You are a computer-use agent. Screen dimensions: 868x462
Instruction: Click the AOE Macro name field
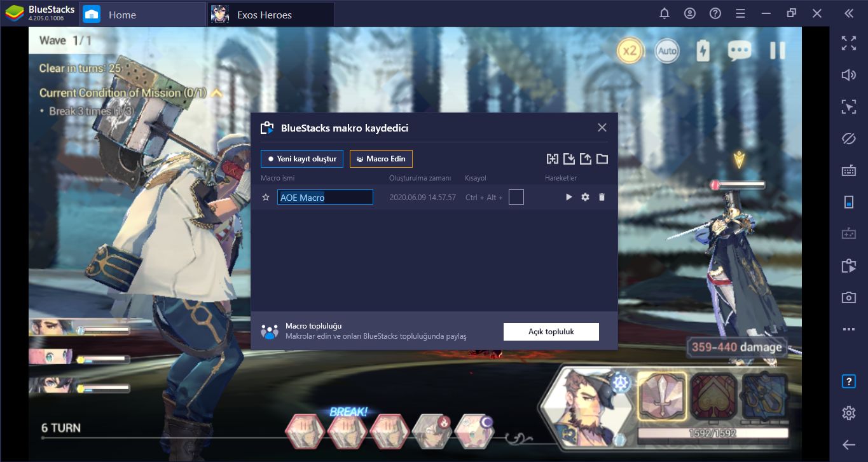pyautogui.click(x=325, y=198)
